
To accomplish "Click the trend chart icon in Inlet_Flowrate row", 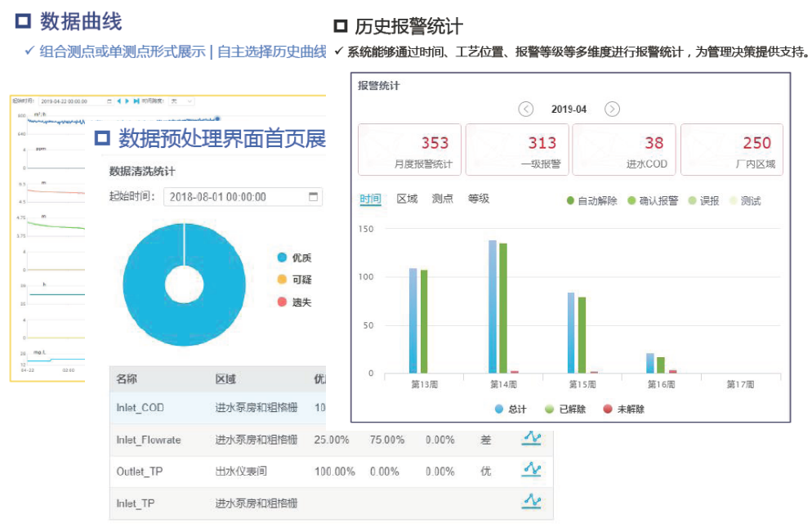I will (x=532, y=440).
